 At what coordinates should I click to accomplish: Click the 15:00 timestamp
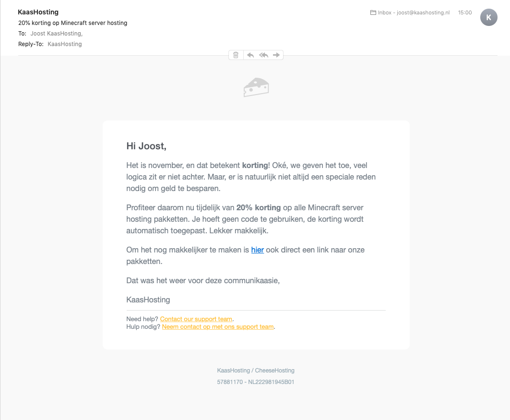tap(465, 13)
